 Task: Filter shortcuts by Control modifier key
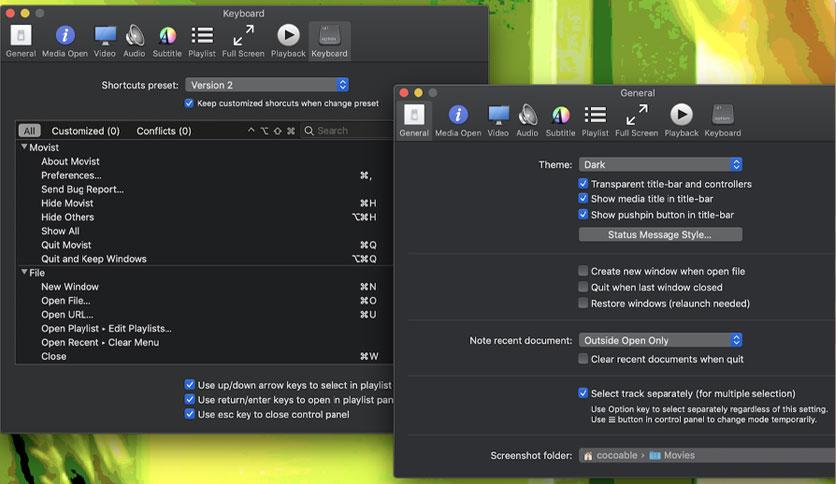pos(251,131)
